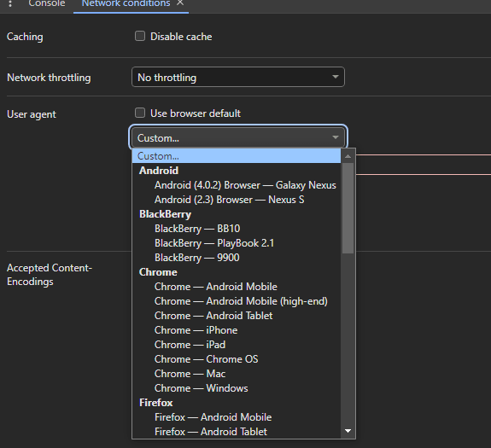This screenshot has width=491, height=448.
Task: Choose Chrome — iPad option
Action: (237, 345)
